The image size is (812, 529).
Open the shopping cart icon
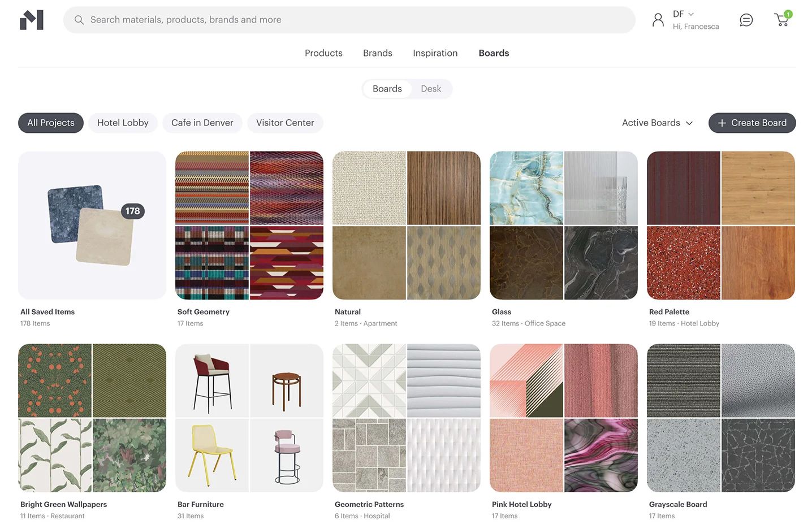[x=781, y=20]
